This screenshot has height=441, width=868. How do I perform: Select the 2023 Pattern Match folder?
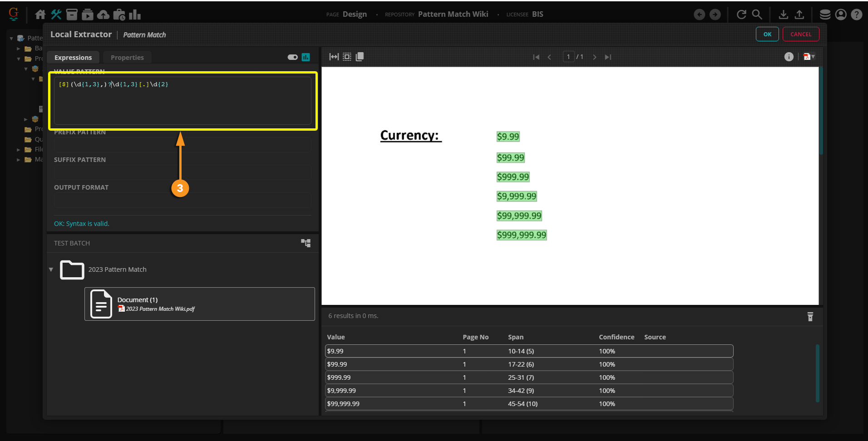[117, 269]
